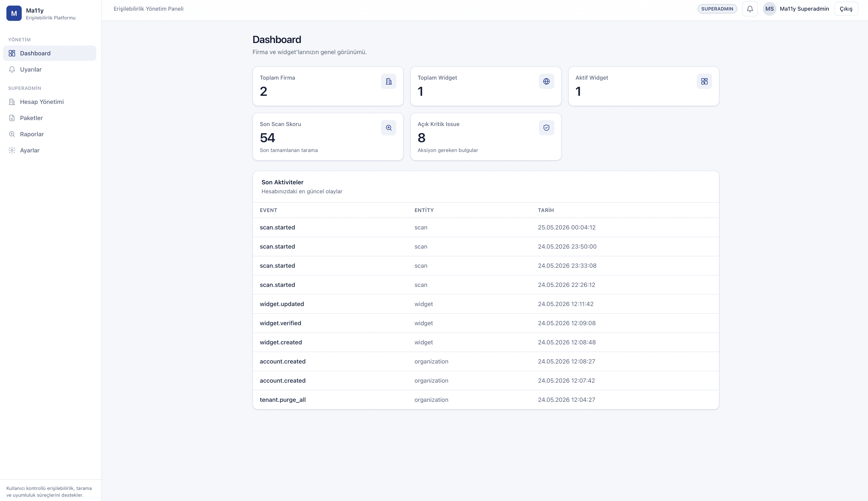Click the Dashboard page heading

click(276, 40)
